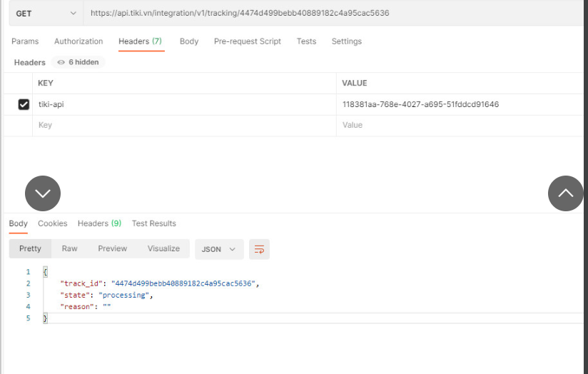Open the GET method dropdown
The width and height of the screenshot is (588, 374).
click(x=46, y=14)
